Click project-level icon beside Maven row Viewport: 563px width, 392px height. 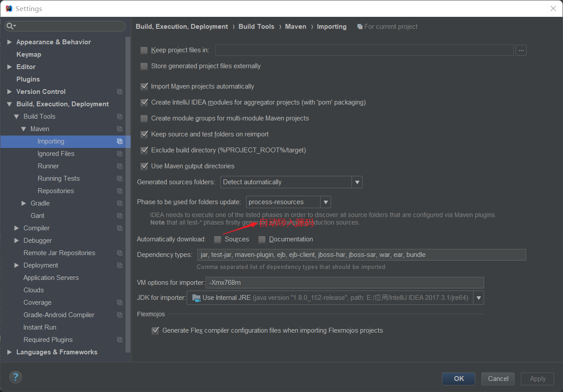(120, 129)
